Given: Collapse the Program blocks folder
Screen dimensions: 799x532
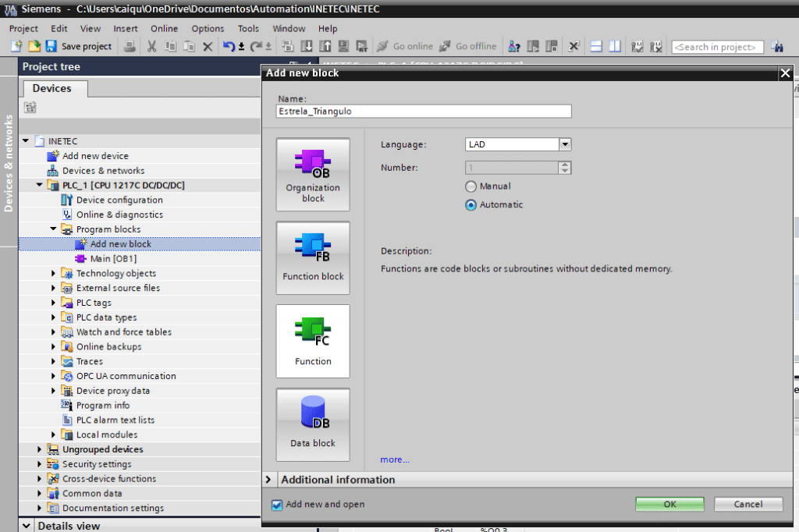Looking at the screenshot, I should tap(53, 229).
